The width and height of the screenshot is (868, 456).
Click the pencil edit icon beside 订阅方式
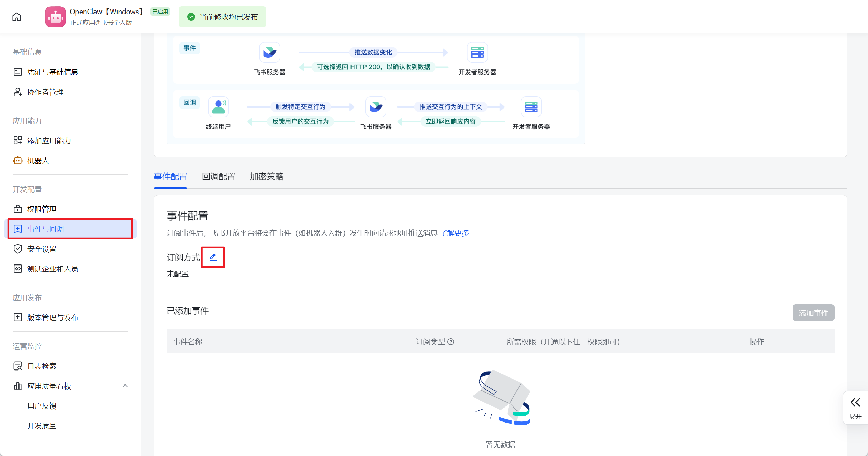pos(213,257)
